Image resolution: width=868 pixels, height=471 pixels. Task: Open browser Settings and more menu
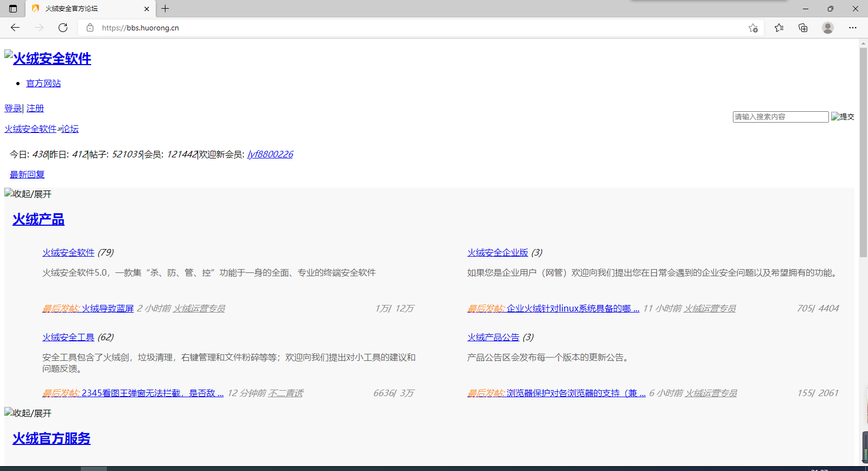pos(853,28)
